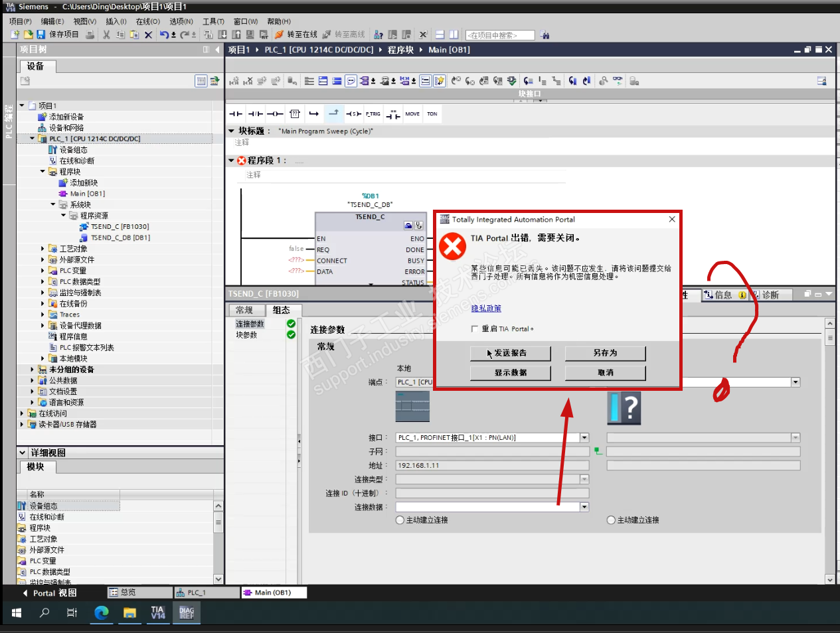Expand the PLC 变量 tree node

click(x=42, y=271)
